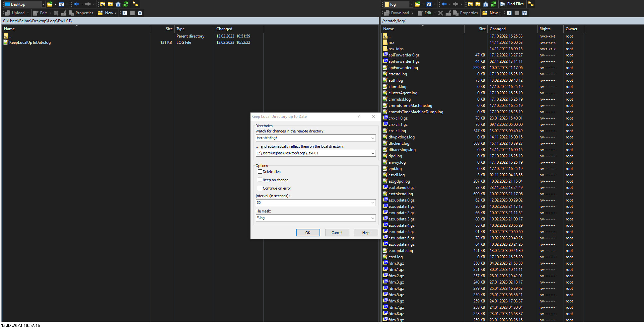Open the Download menu in remote toolbar

pyautogui.click(x=400, y=13)
